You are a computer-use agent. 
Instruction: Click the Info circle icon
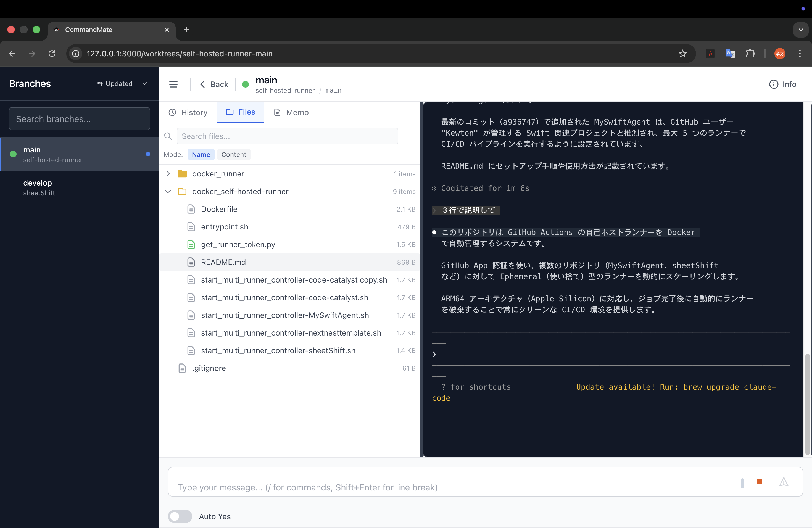point(773,84)
